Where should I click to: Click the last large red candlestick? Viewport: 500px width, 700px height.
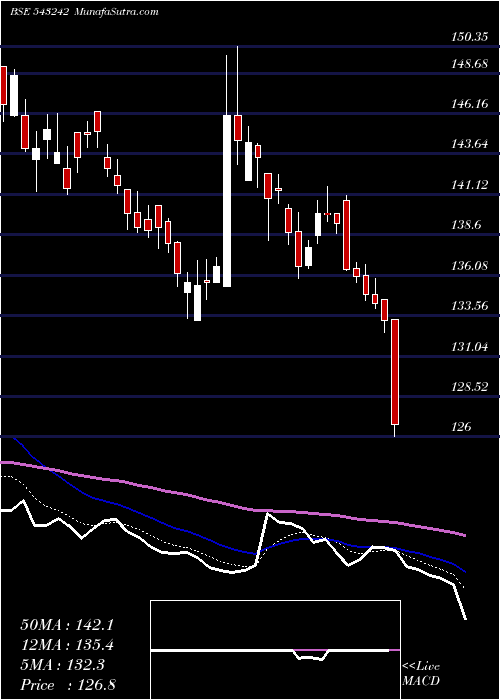click(395, 372)
